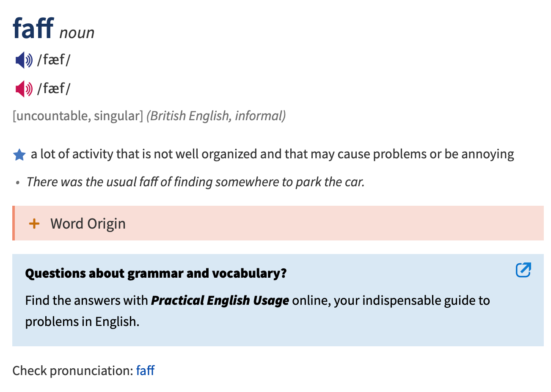Screen dimensions: 551x392
Task: Click the phonetic transcription beside the blue speaker
Action: [54, 60]
